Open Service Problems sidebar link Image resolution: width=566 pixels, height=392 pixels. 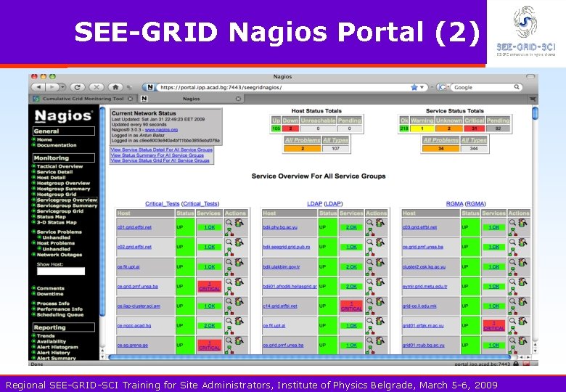[60, 232]
